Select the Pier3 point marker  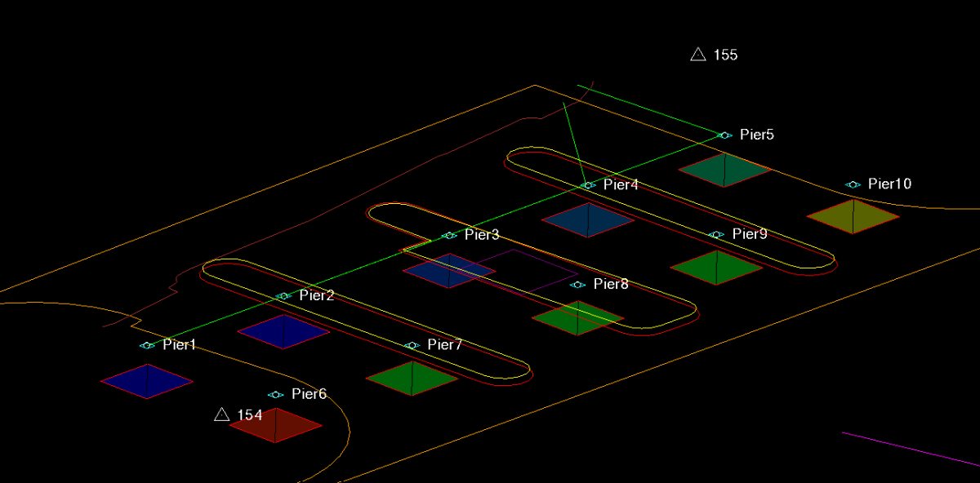[x=449, y=235]
